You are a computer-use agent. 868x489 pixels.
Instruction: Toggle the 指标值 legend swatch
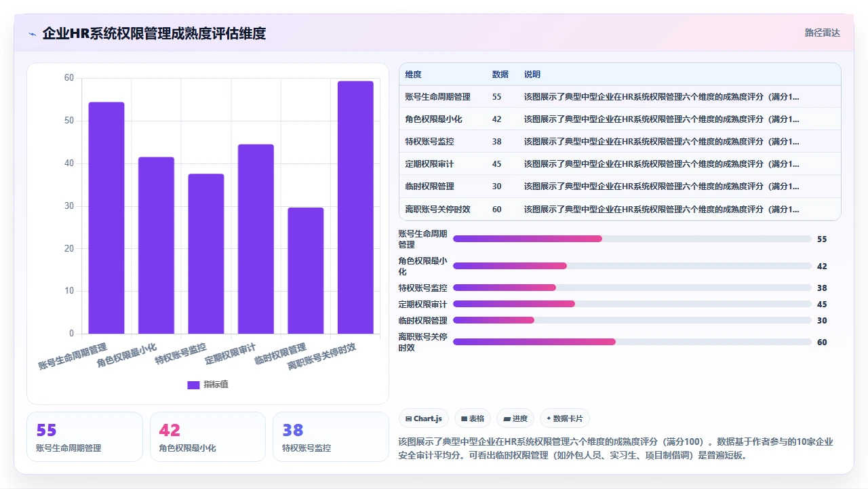click(x=193, y=385)
